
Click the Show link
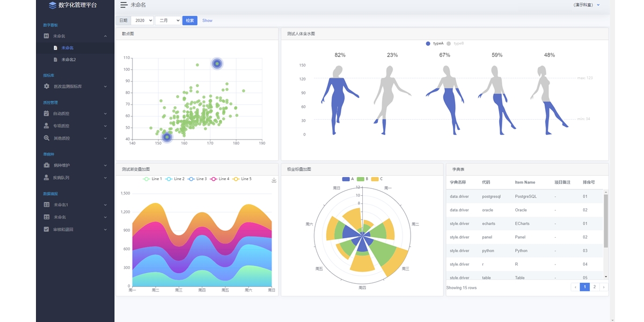tap(207, 20)
